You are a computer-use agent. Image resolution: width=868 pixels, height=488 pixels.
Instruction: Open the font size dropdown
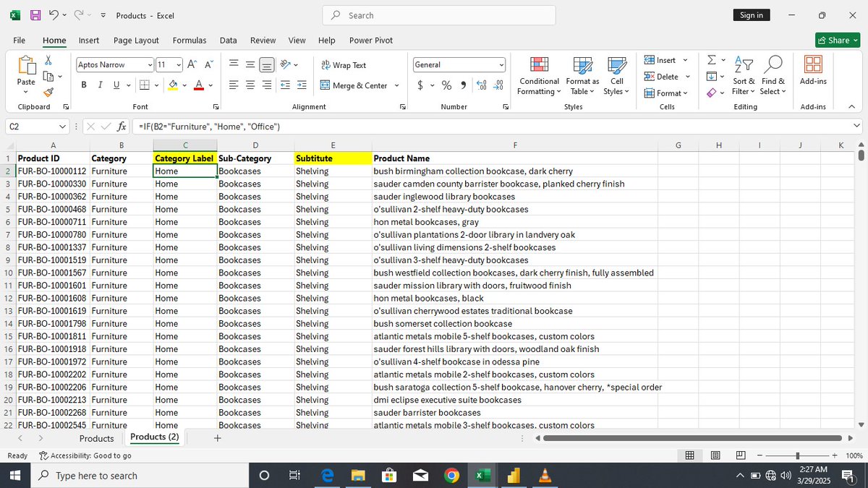coord(179,65)
